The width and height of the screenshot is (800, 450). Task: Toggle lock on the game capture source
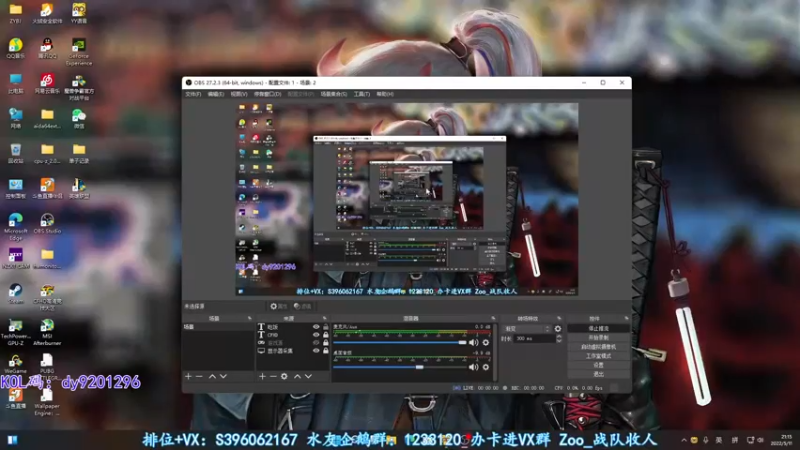326,343
